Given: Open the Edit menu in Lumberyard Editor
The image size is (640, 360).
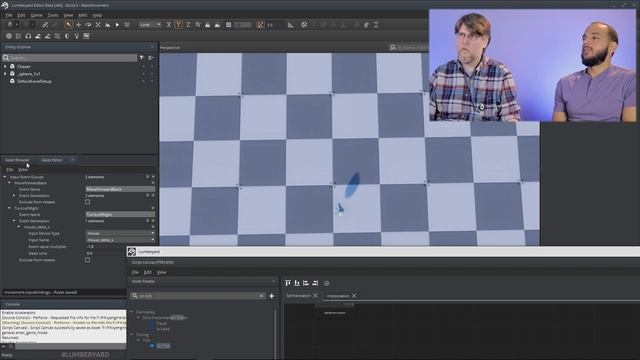Looking at the screenshot, I should (21, 15).
